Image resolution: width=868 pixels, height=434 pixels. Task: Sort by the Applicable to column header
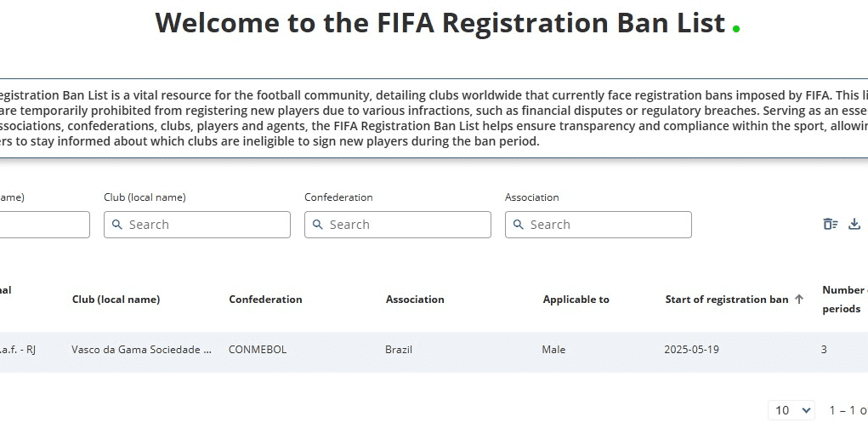tap(576, 300)
